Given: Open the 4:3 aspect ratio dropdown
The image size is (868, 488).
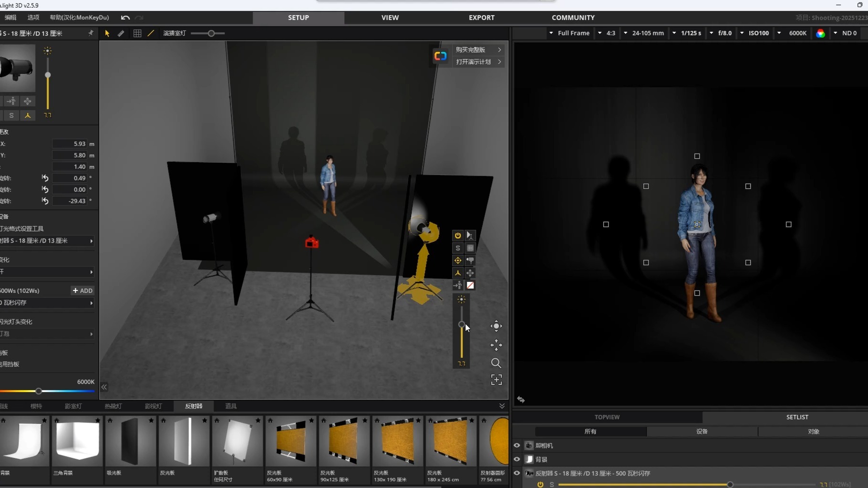Looking at the screenshot, I should point(606,33).
